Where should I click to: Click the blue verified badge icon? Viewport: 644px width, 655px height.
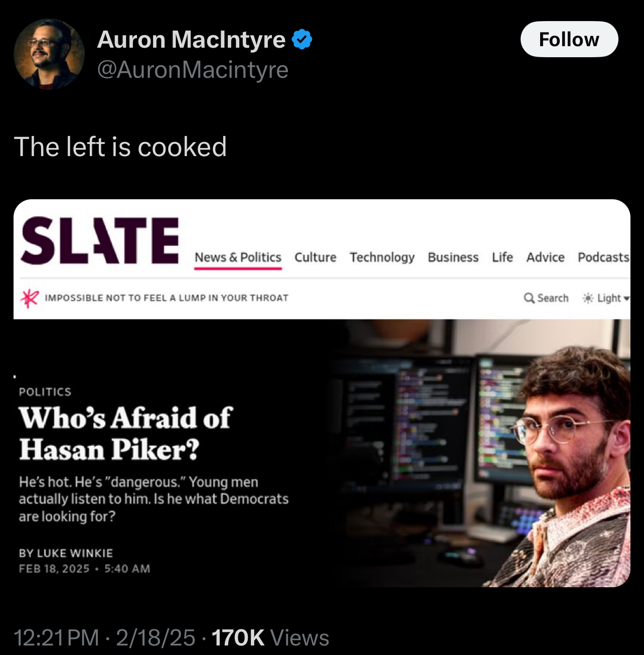(302, 39)
